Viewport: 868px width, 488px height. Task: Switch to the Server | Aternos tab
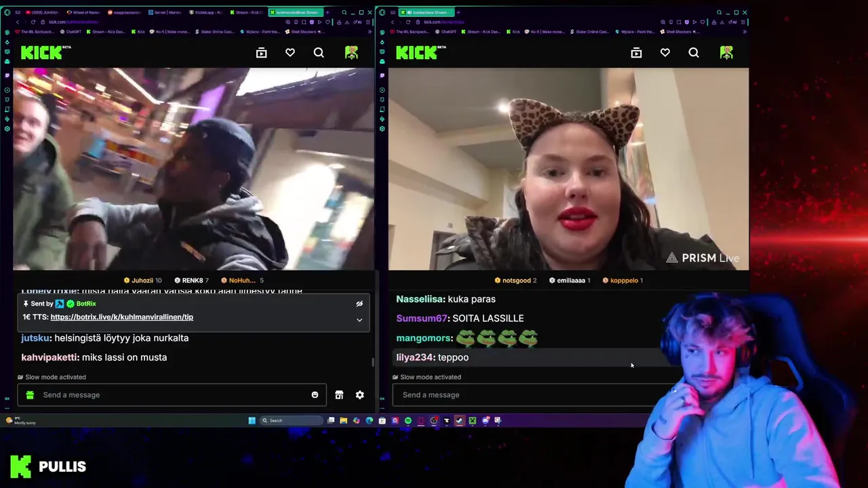(166, 12)
